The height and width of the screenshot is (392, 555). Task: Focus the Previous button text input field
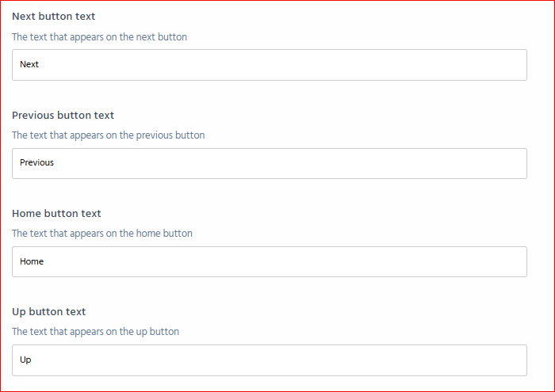click(x=270, y=163)
